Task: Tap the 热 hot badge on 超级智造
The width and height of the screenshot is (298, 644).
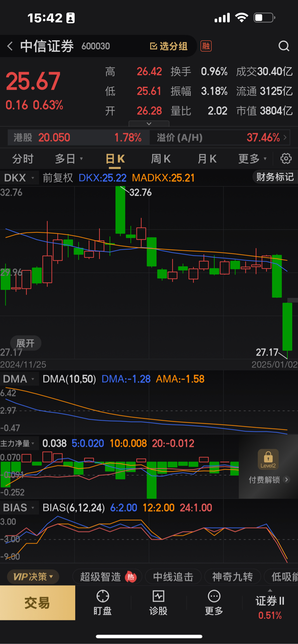Action: point(131,577)
